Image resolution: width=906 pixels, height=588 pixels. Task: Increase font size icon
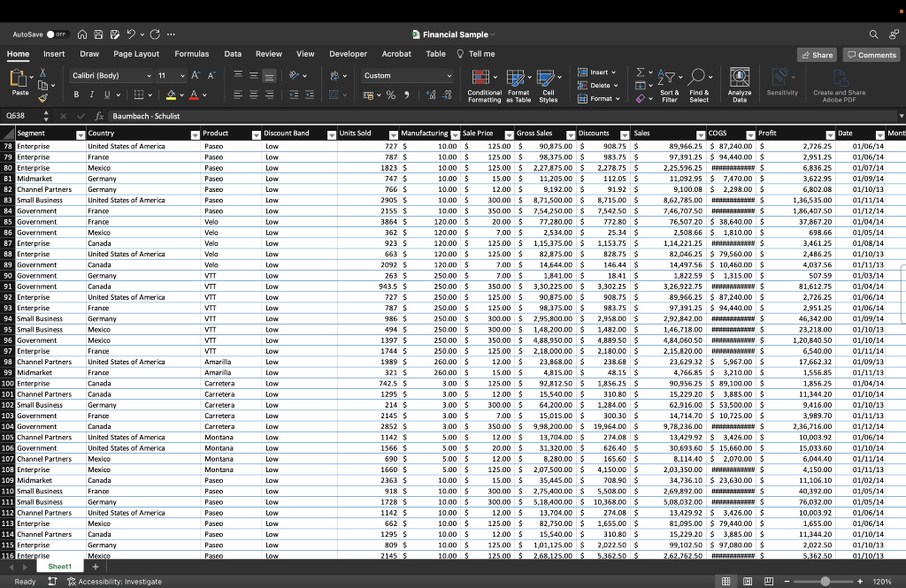pos(196,76)
